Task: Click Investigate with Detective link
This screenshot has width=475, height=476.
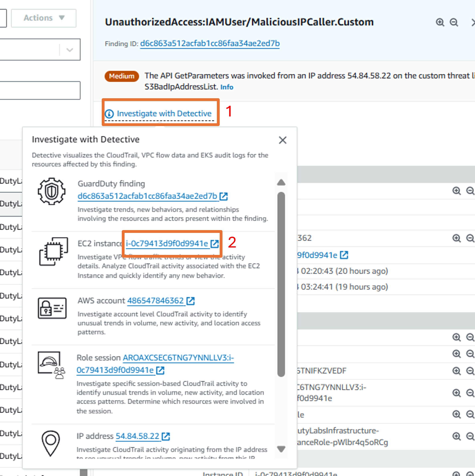Action: tap(164, 114)
